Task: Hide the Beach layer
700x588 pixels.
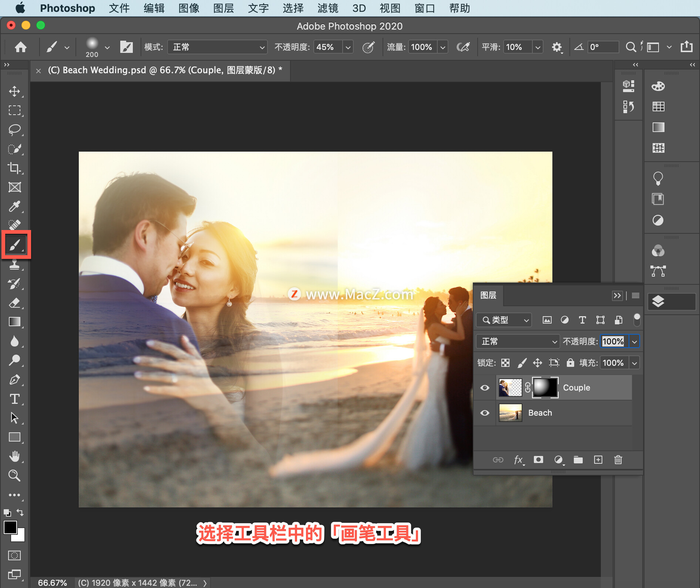Action: click(485, 413)
